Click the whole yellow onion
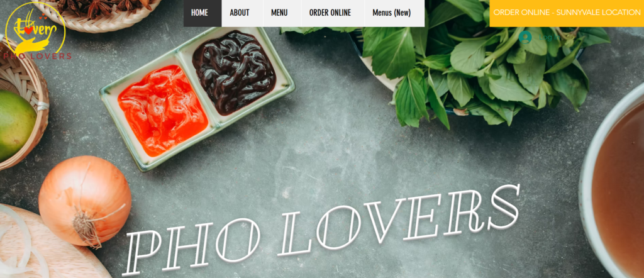The image size is (644, 278). (x=86, y=201)
